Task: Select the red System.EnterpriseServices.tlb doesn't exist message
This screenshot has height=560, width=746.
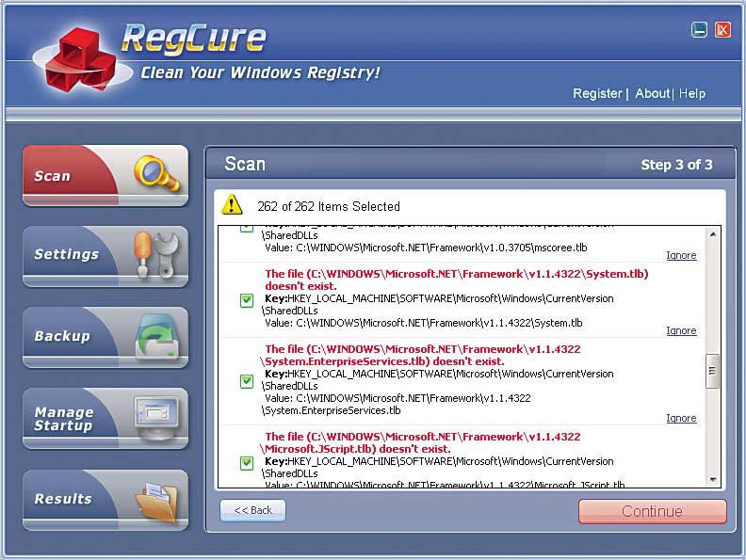Action: coord(421,355)
